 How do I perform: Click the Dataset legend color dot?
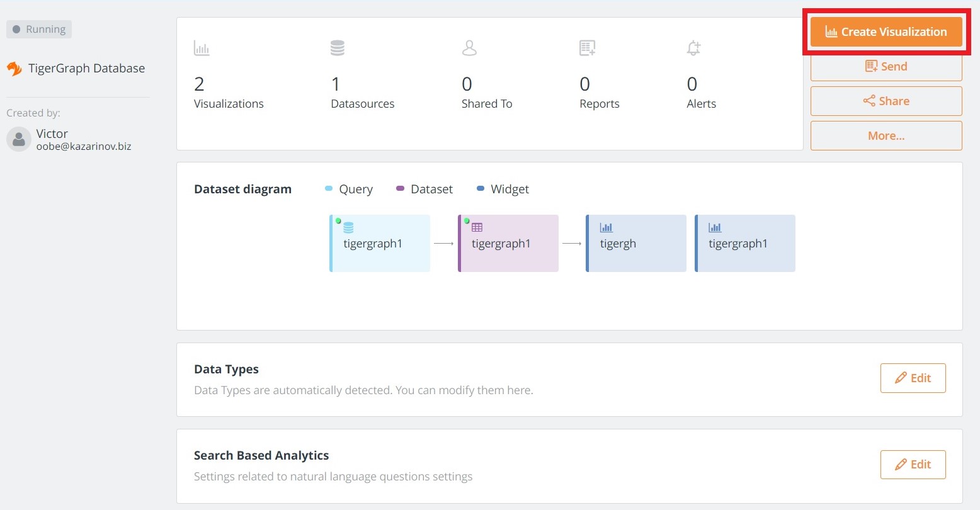pos(400,189)
